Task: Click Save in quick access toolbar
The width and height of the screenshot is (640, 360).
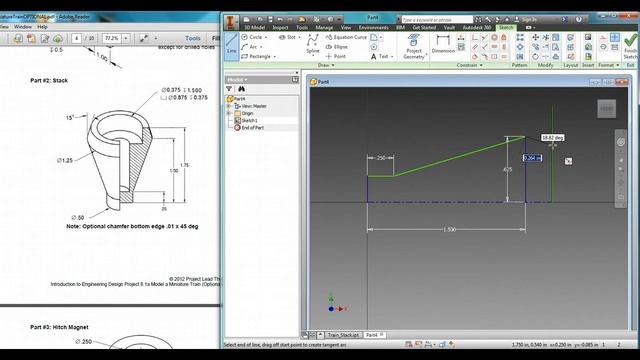Action: [x=270, y=19]
